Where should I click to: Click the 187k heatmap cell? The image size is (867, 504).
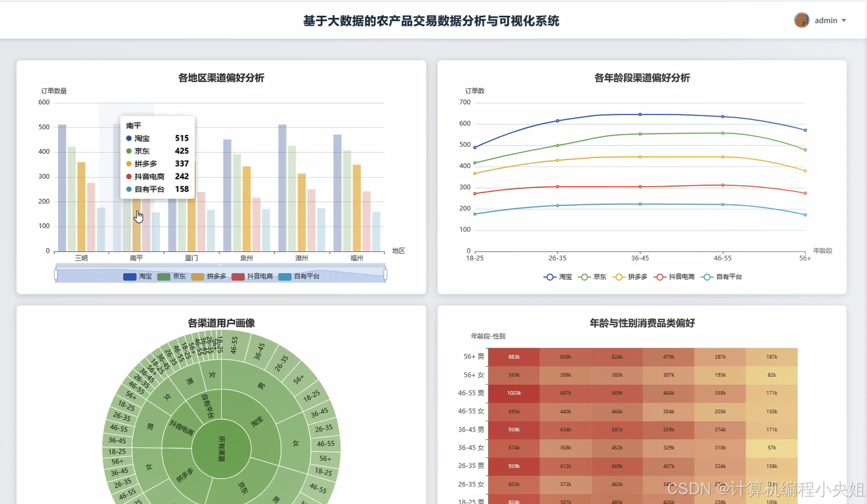tap(772, 357)
